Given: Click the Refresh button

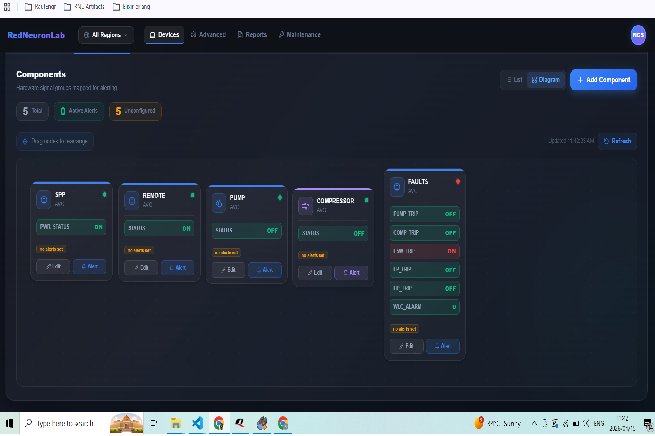Looking at the screenshot, I should click(x=617, y=141).
